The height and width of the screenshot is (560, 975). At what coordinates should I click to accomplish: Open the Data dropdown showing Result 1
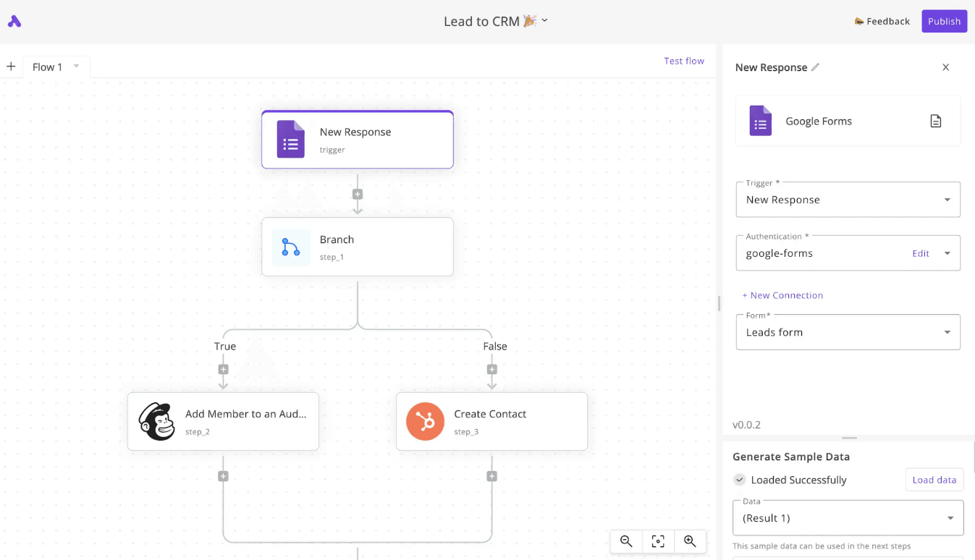click(848, 518)
